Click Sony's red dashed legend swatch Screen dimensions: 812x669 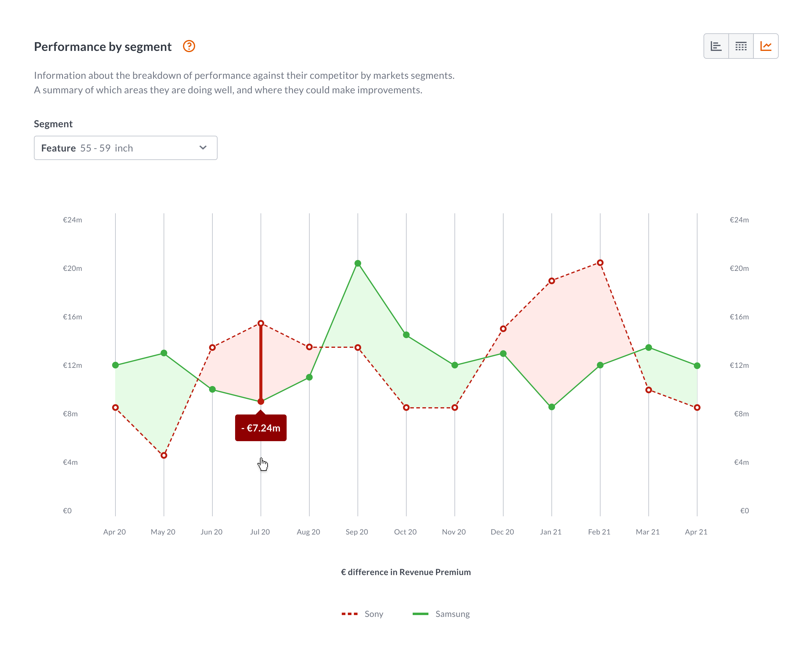tap(350, 614)
